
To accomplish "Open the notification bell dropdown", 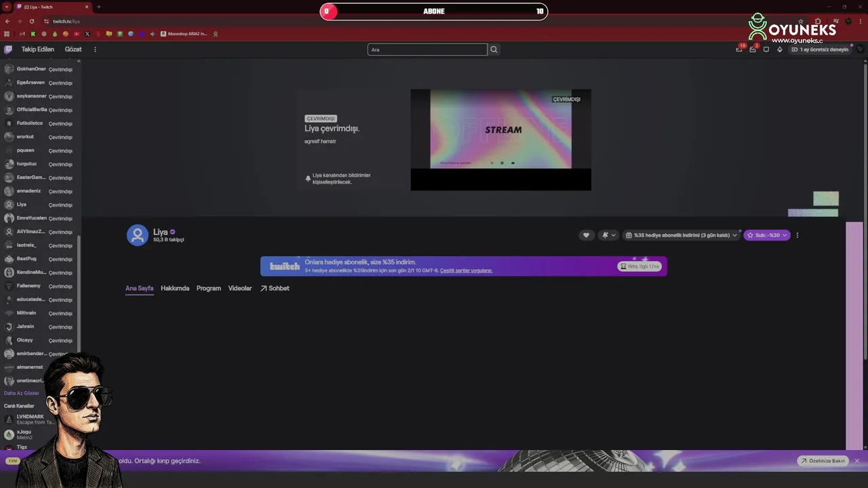I will 608,235.
